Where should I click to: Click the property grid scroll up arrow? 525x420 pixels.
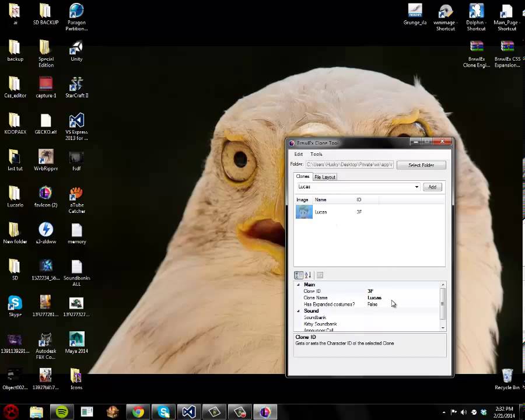(x=443, y=285)
